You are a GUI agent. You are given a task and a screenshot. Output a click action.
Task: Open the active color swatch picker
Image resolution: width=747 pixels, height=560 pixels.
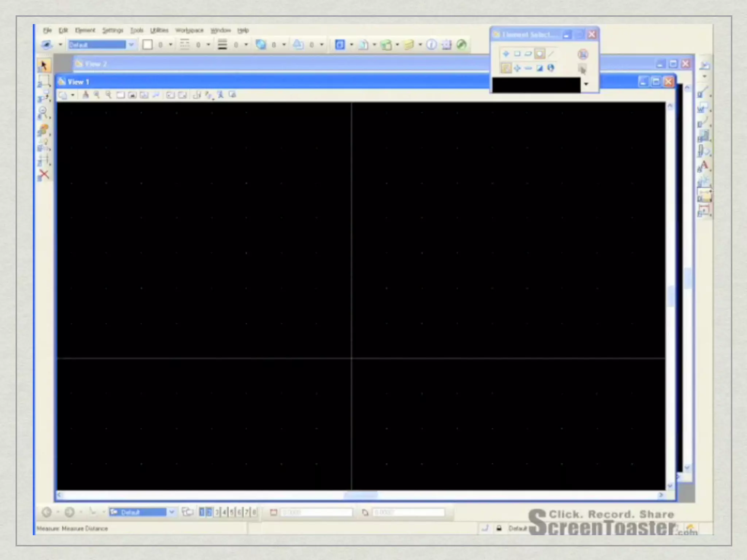[148, 45]
